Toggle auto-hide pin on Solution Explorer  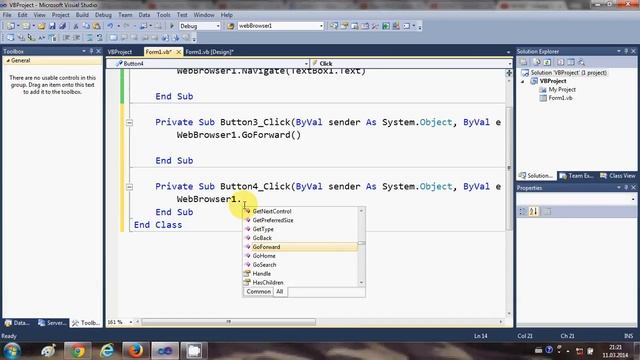tap(626, 51)
